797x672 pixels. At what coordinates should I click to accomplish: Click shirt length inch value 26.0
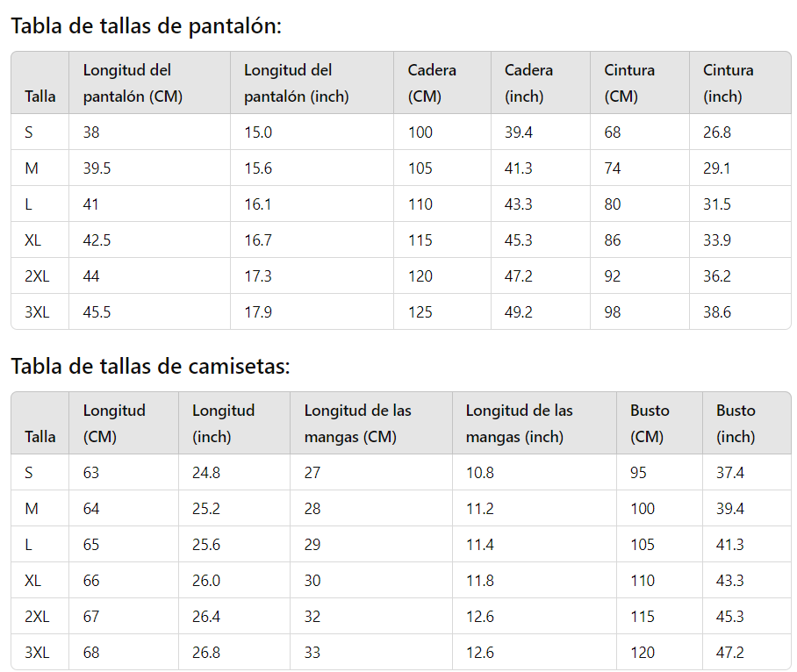coord(206,581)
